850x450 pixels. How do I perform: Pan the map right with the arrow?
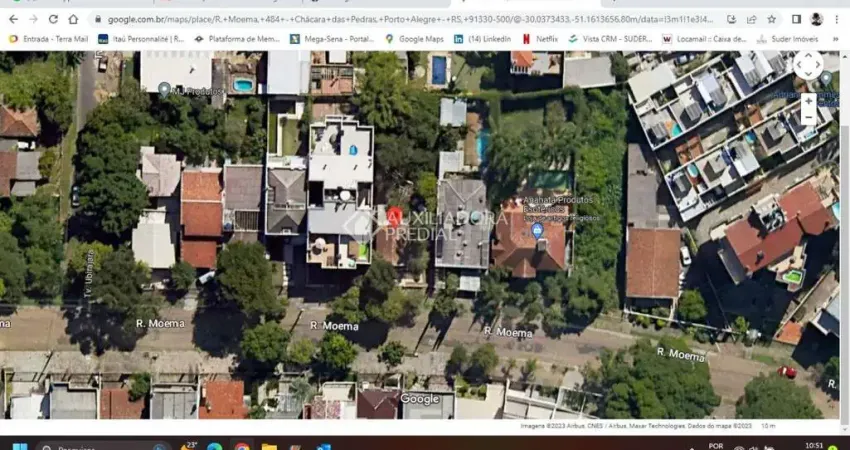coord(819,65)
